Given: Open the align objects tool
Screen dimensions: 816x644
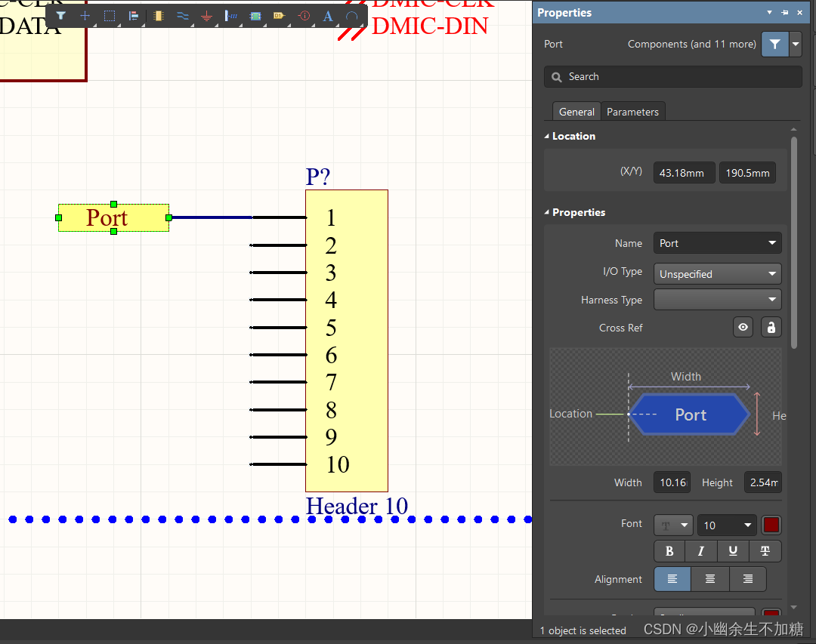Looking at the screenshot, I should [x=134, y=16].
